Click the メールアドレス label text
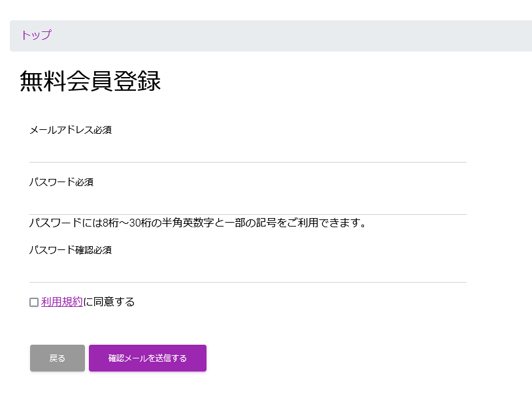 [x=61, y=130]
